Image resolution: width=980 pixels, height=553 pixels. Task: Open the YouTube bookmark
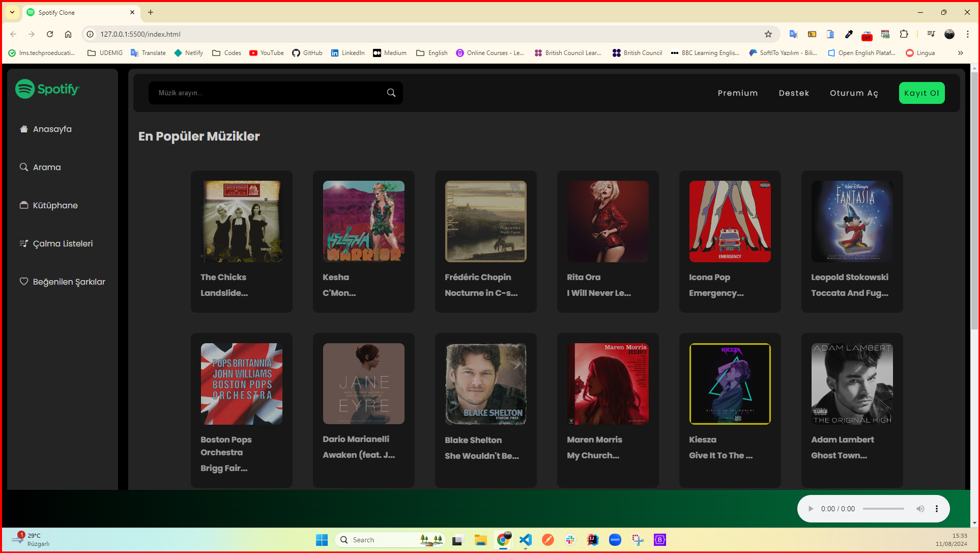267,53
